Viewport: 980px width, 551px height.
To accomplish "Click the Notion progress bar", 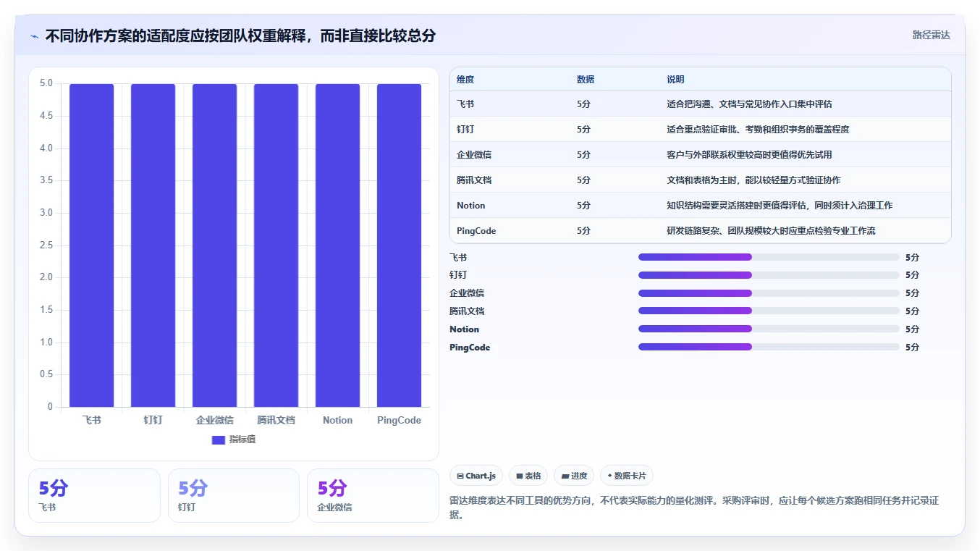I will pos(769,329).
